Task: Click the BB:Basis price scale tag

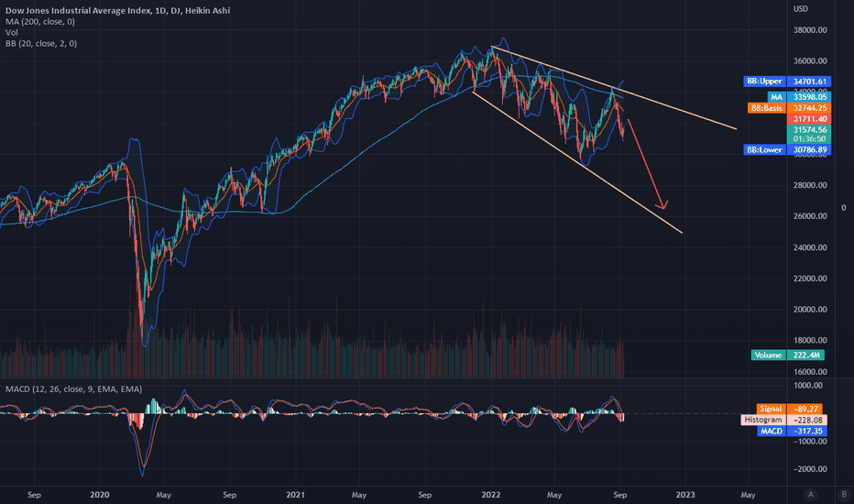Action: (x=766, y=108)
